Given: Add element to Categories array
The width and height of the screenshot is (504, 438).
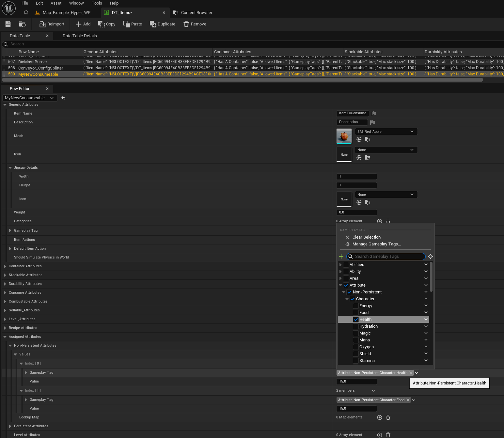Looking at the screenshot, I should click(x=380, y=221).
